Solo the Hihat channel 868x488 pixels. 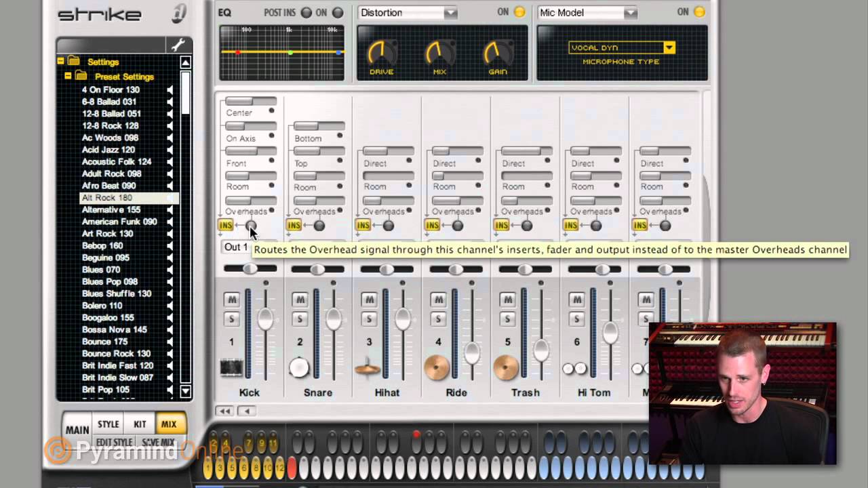point(370,319)
